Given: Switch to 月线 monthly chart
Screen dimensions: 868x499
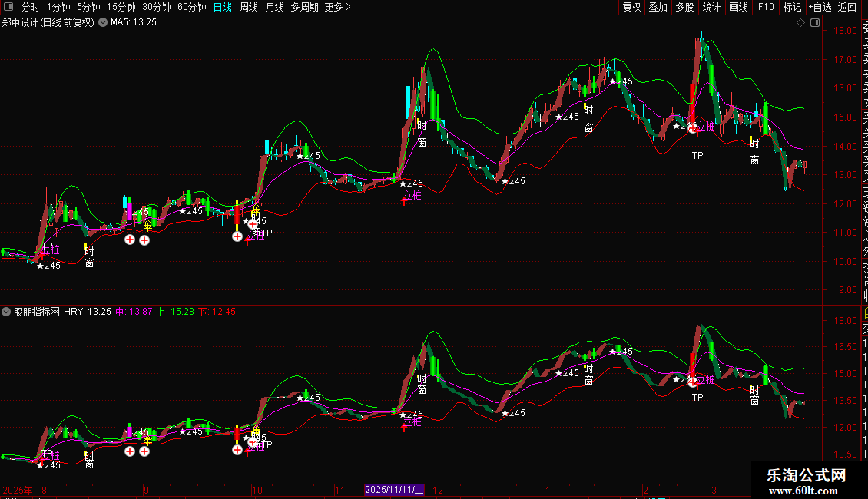Looking at the screenshot, I should click(x=274, y=7).
